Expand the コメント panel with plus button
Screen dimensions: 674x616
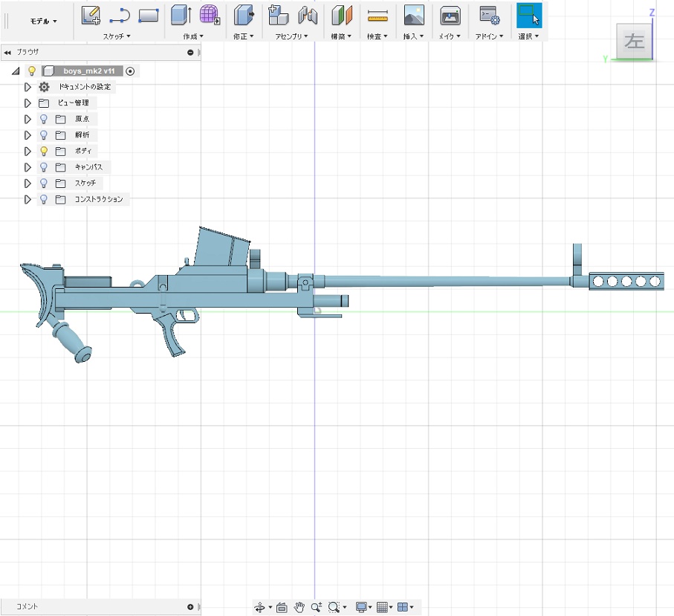[190, 607]
